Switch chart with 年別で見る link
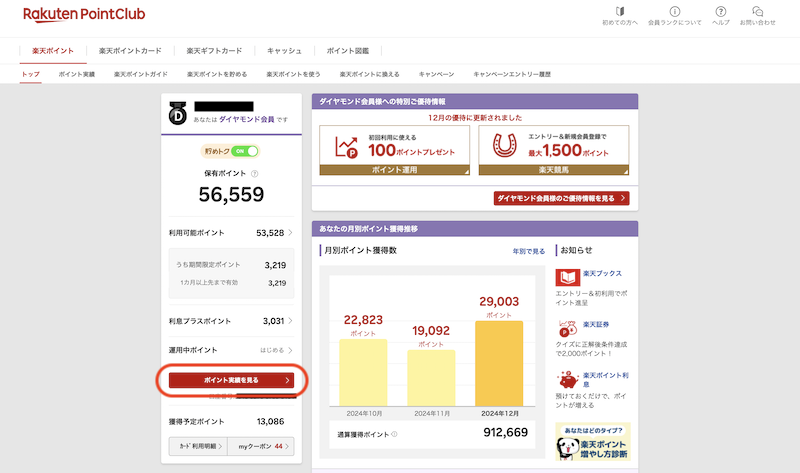The width and height of the screenshot is (800, 473). tap(529, 252)
